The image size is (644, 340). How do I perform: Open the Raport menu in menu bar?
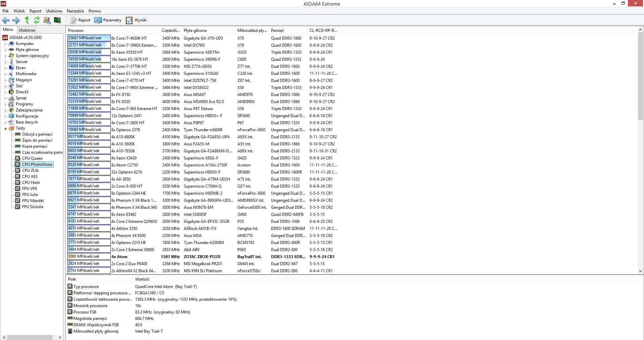tap(35, 11)
